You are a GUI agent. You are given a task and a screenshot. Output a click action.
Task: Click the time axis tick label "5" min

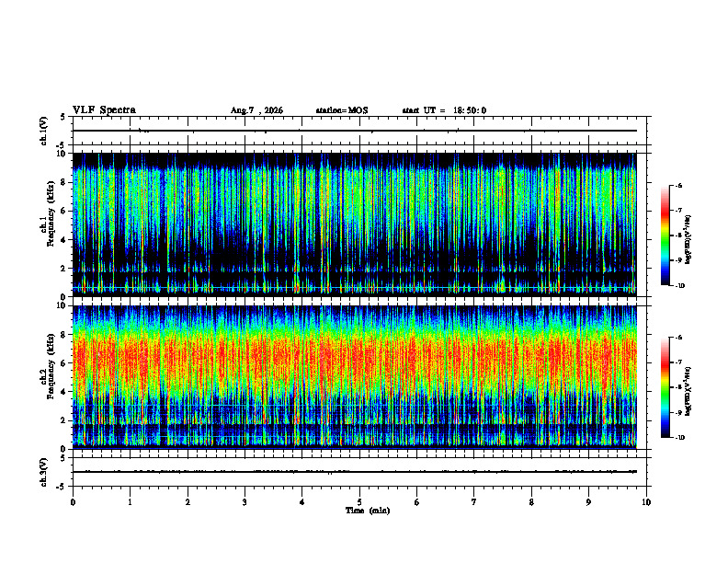pyautogui.click(x=359, y=502)
